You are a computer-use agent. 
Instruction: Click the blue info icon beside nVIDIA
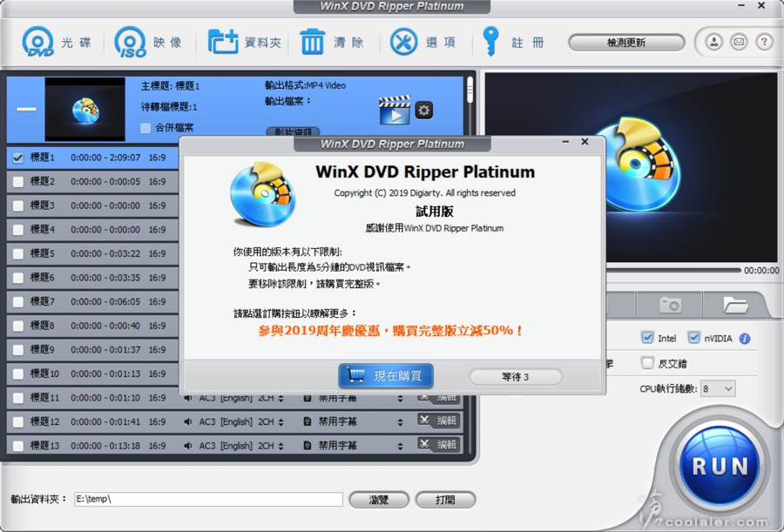tap(745, 339)
